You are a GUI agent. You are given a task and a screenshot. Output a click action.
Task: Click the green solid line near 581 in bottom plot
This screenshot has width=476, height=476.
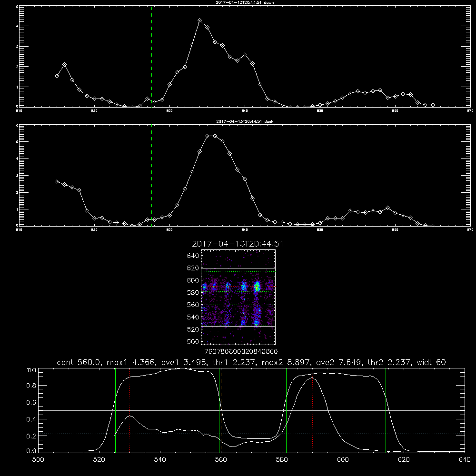[286, 410]
